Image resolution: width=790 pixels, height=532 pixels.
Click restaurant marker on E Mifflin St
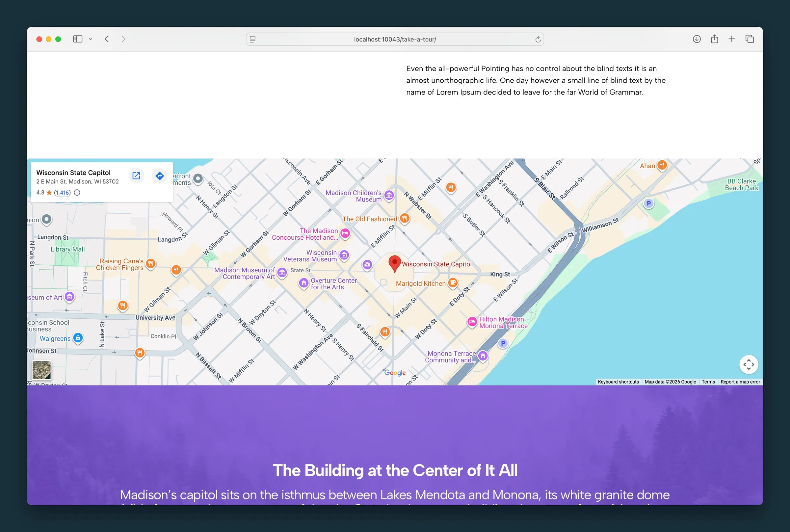click(x=451, y=188)
